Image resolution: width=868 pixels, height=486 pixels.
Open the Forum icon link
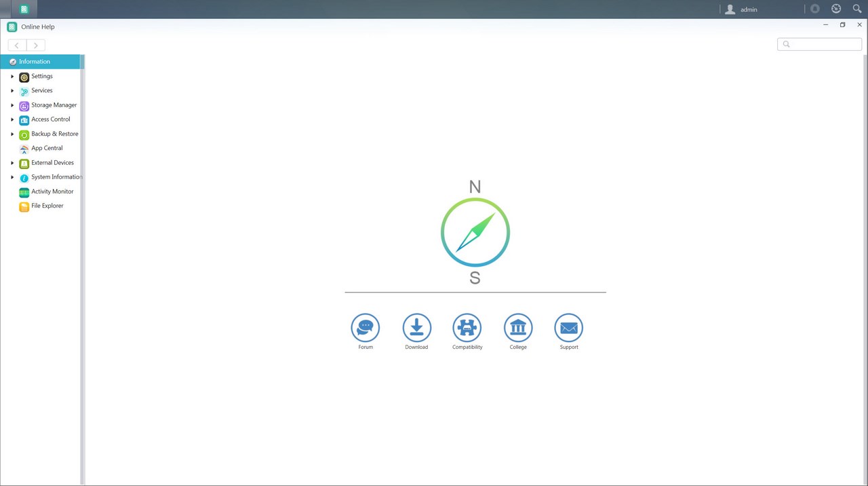(366, 328)
